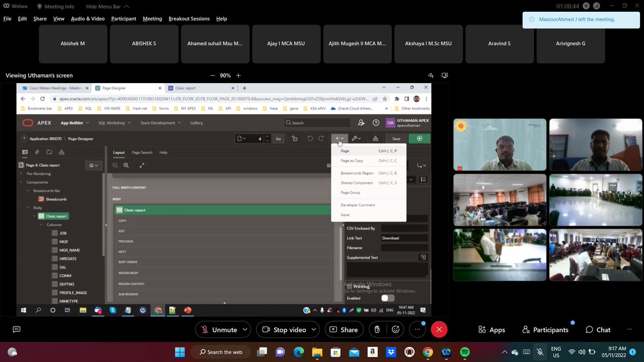The width and height of the screenshot is (644, 362).
Task: Click the Create plus dropdown button
Action: [x=340, y=138]
